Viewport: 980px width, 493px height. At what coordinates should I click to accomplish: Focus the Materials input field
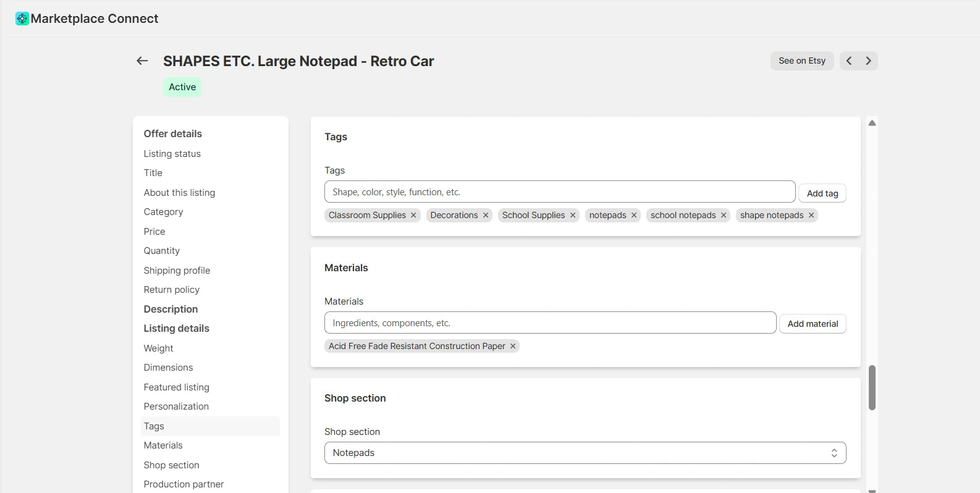(550, 322)
